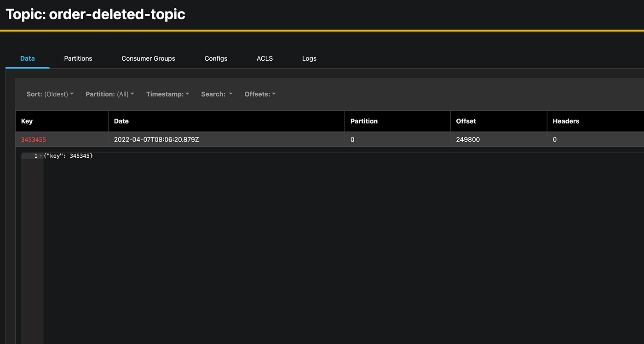The height and width of the screenshot is (344, 644).
Task: Select the Data tab
Action: pyautogui.click(x=27, y=58)
